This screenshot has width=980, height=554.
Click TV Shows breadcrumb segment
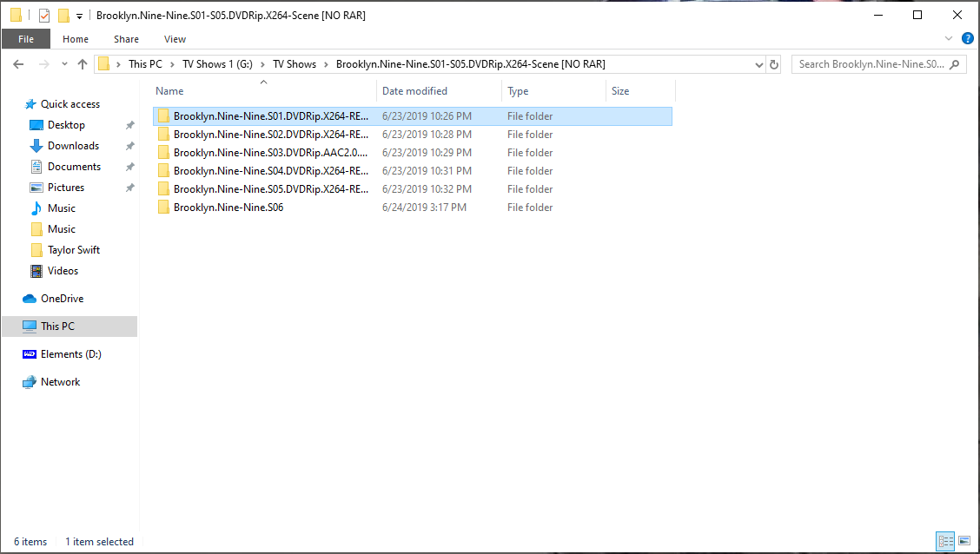(295, 63)
